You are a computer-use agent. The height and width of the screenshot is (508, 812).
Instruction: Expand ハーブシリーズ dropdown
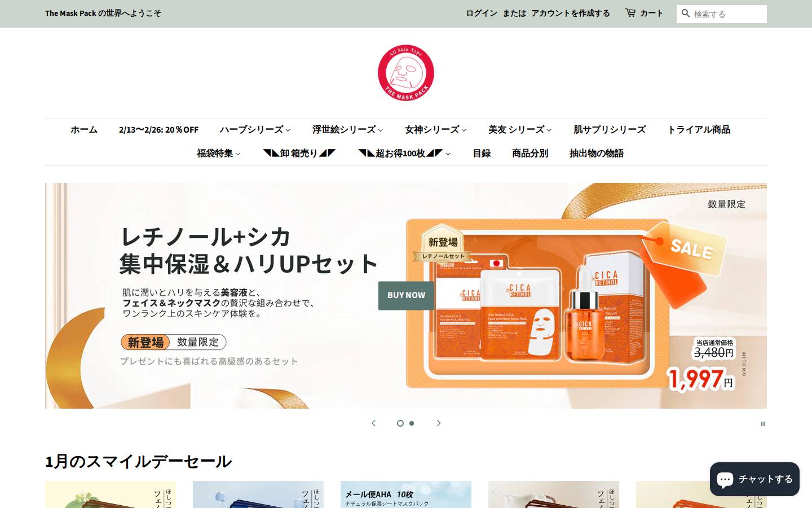pyautogui.click(x=255, y=130)
